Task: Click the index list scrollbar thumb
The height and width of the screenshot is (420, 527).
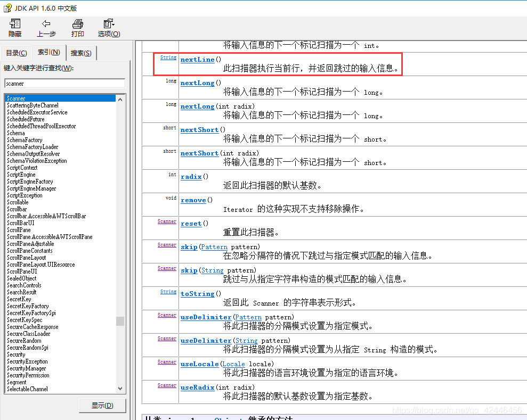Action: pyautogui.click(x=120, y=321)
